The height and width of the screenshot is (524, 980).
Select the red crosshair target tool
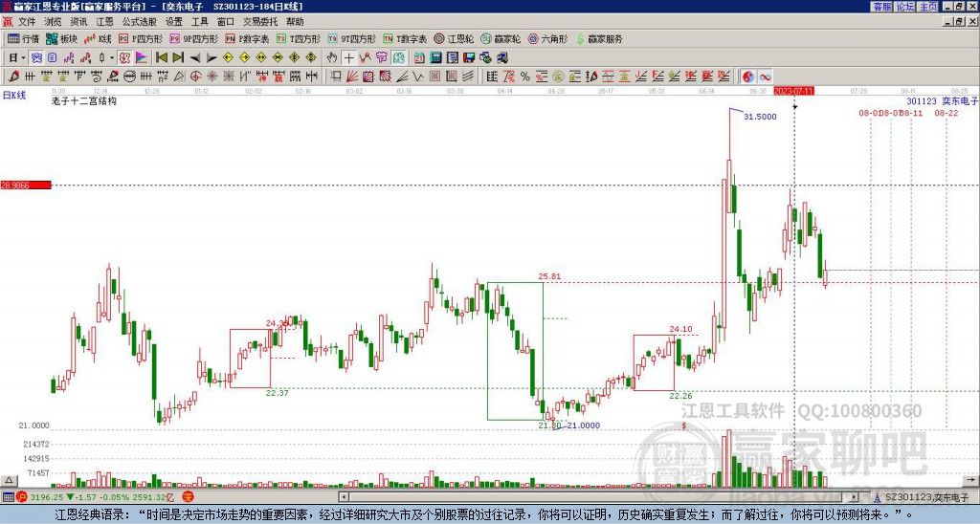pyautogui.click(x=195, y=76)
